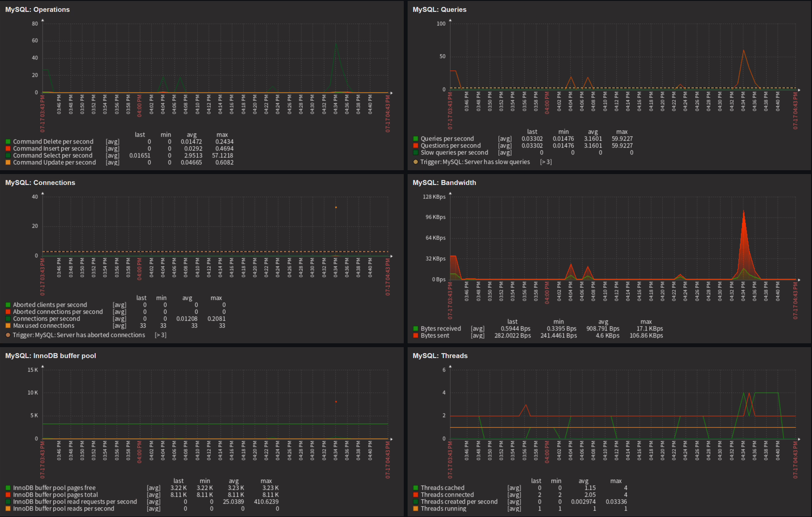
Task: Click the 04:00 PM axis label in Operations
Action: pyautogui.click(x=139, y=106)
